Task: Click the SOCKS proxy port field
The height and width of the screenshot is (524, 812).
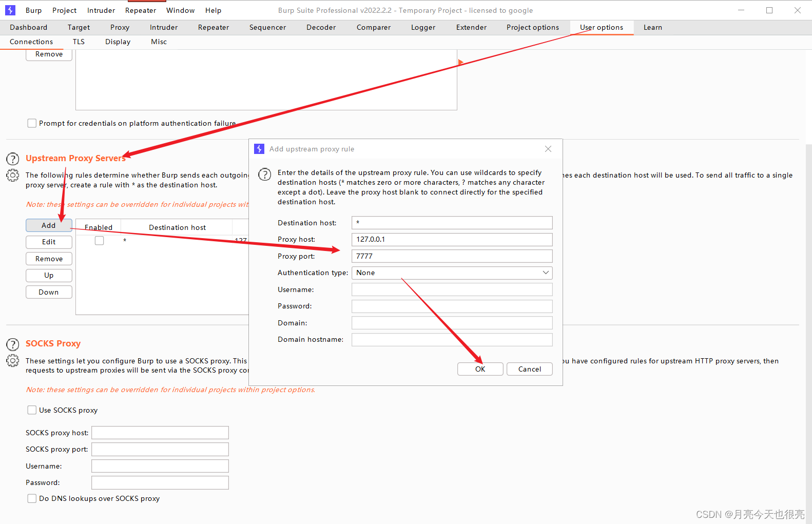Action: click(x=160, y=450)
